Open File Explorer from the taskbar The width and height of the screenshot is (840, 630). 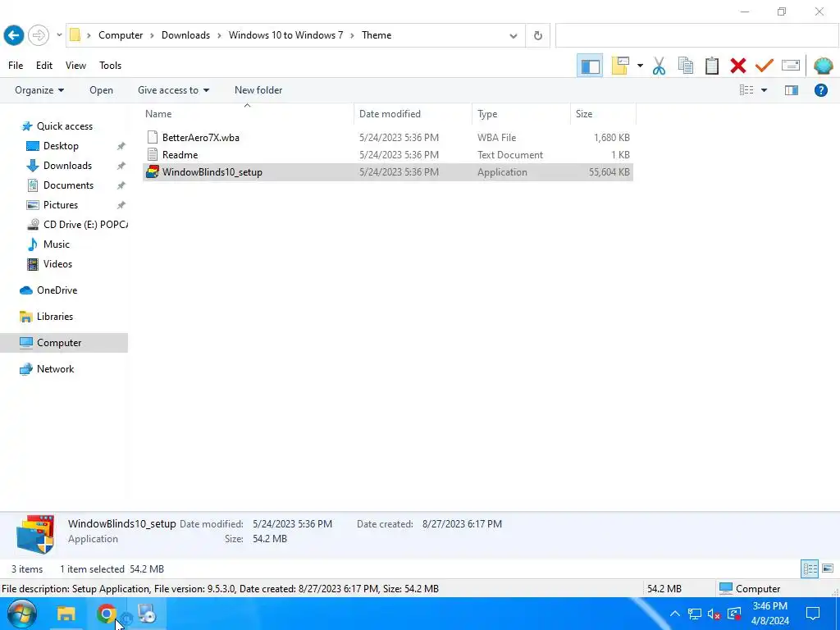click(66, 614)
